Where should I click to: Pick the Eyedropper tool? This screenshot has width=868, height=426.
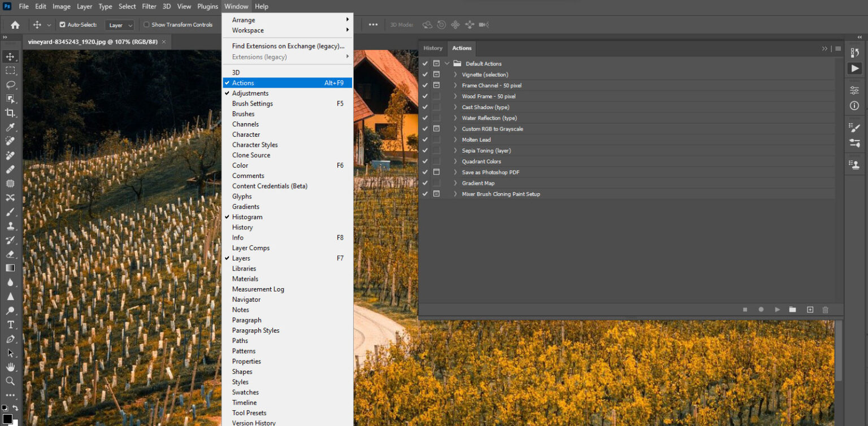pyautogui.click(x=10, y=127)
